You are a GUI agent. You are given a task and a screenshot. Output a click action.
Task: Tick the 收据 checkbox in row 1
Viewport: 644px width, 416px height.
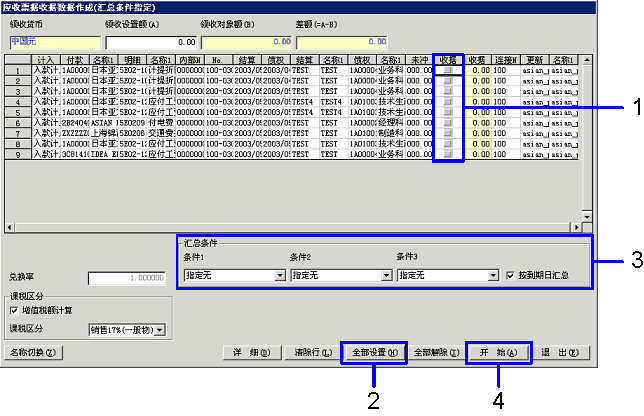[449, 71]
